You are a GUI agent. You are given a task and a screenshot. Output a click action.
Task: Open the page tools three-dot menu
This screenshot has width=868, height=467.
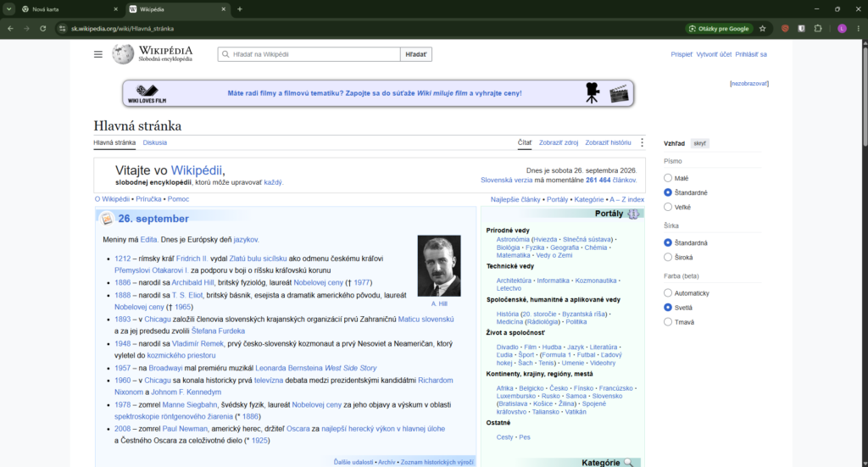pos(642,142)
